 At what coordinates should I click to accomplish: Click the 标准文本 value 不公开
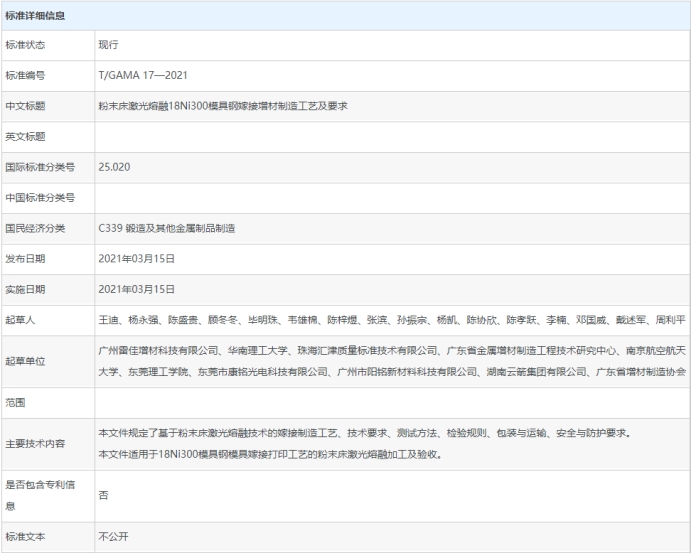click(113, 537)
